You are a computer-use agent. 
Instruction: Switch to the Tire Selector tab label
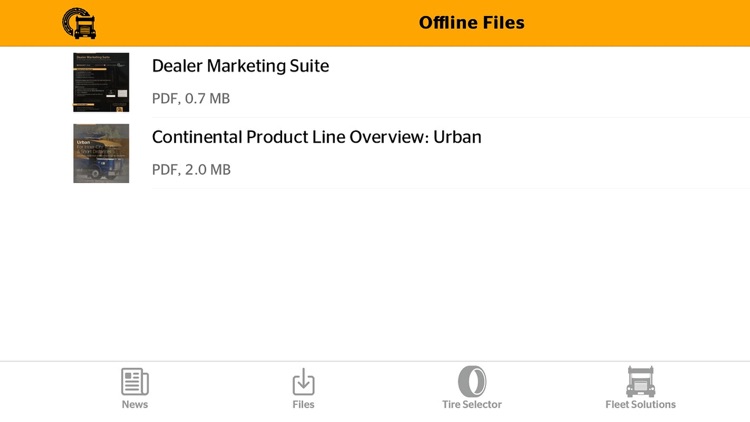[472, 404]
